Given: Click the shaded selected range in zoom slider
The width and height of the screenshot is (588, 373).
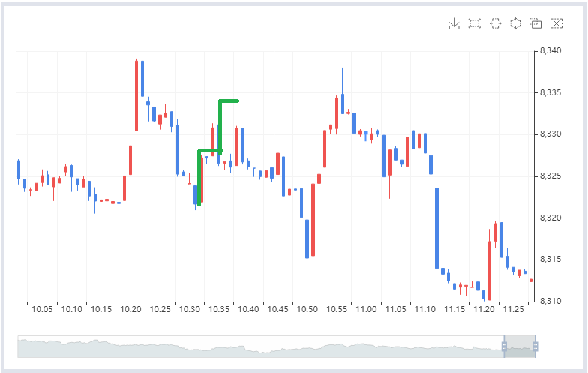Looking at the screenshot, I should coord(520,347).
